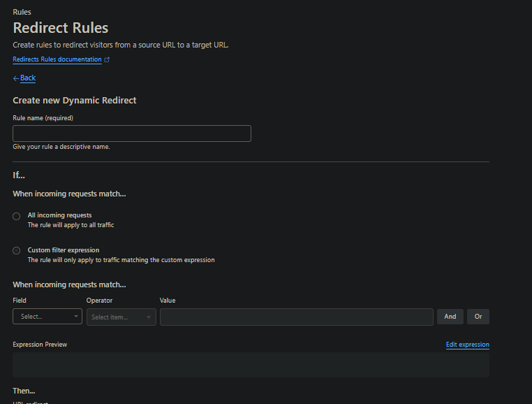Image resolution: width=532 pixels, height=404 pixels.
Task: Click the Edit expression link
Action: 467,345
